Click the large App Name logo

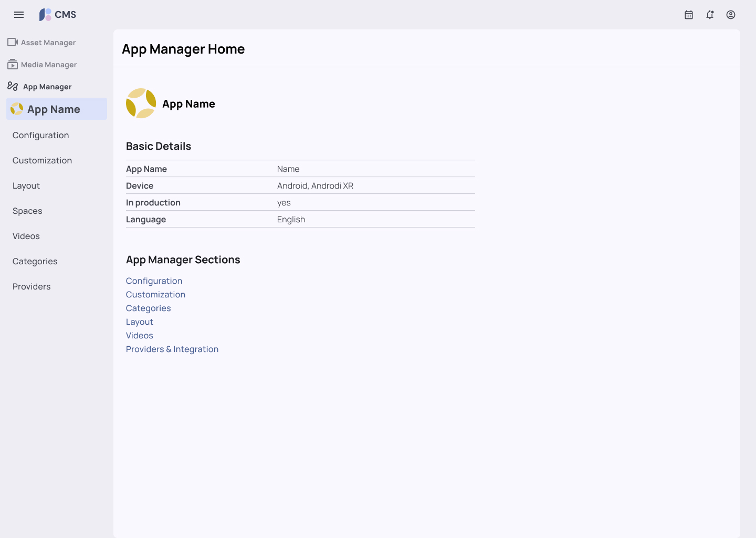point(141,104)
